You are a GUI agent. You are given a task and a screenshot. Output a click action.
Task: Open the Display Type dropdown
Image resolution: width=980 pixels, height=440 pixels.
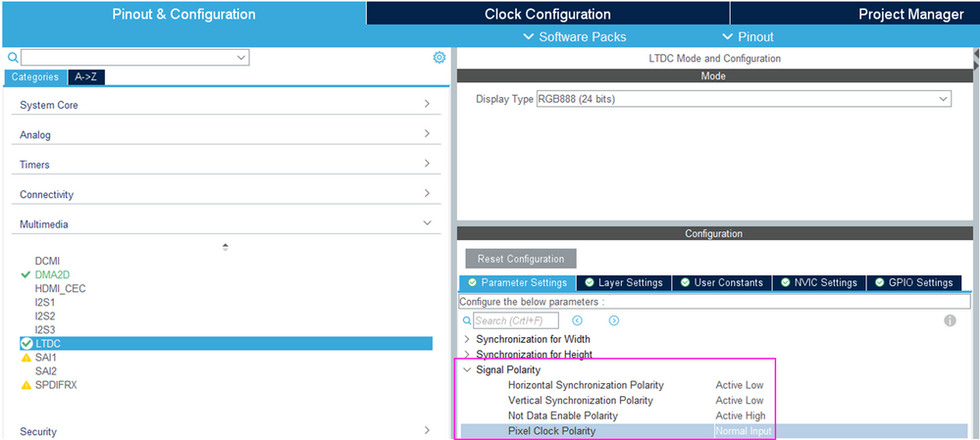(x=743, y=99)
